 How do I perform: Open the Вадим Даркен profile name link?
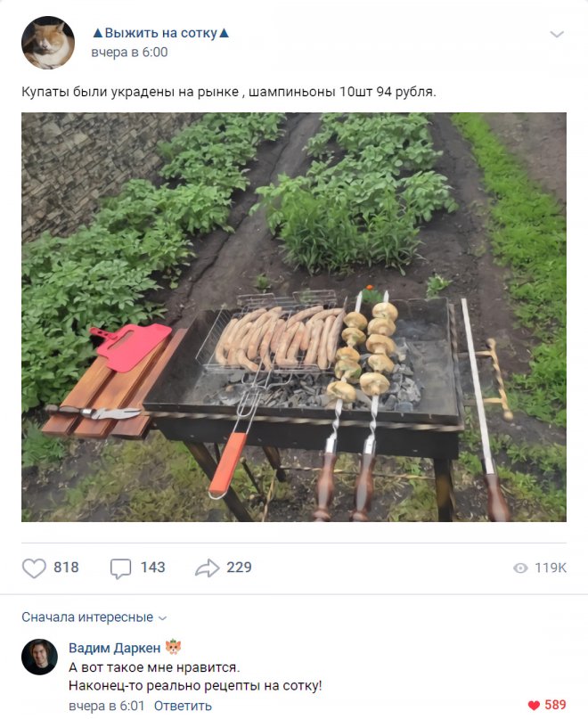coord(115,648)
